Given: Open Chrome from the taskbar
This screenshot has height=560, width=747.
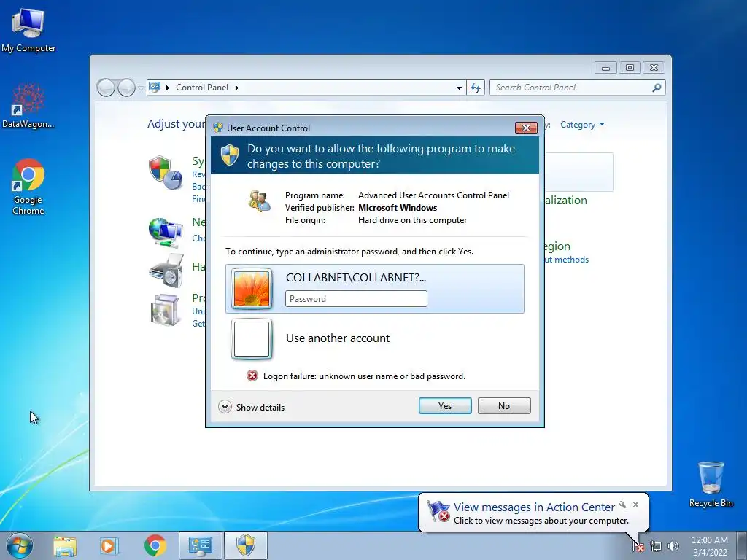Looking at the screenshot, I should click(155, 545).
